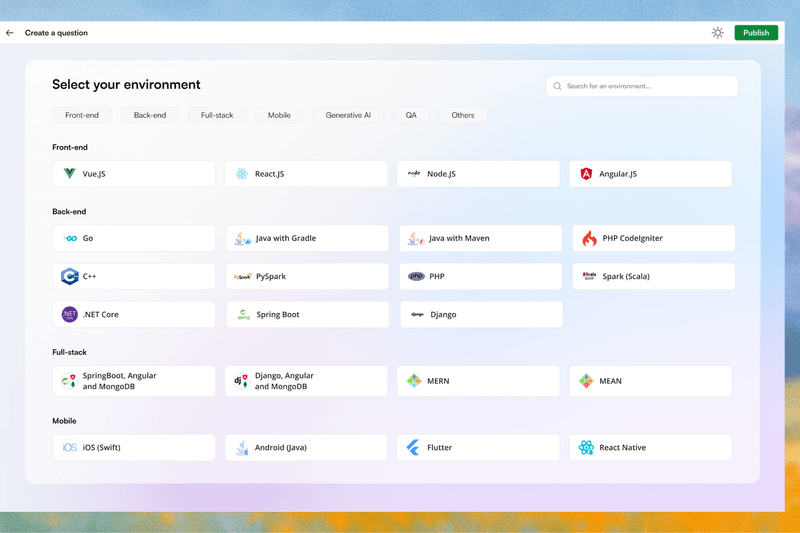Choose the PHP CodeIgniter flame icon

coord(589,238)
